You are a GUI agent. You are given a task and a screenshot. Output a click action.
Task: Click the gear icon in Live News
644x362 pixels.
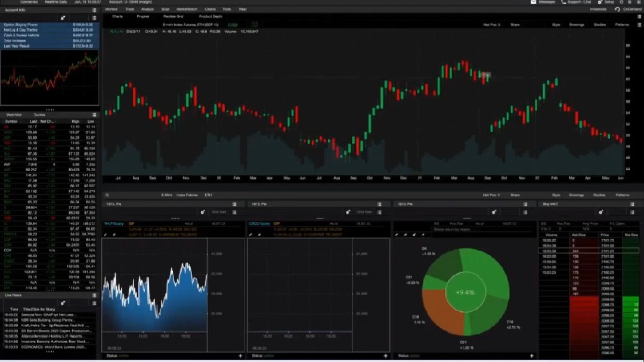[x=63, y=303]
